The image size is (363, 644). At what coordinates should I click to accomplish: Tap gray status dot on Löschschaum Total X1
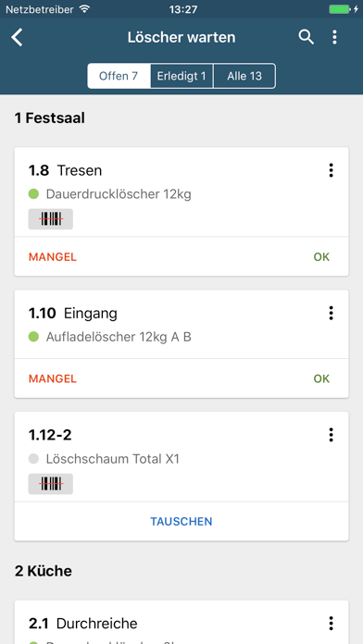pyautogui.click(x=33, y=459)
